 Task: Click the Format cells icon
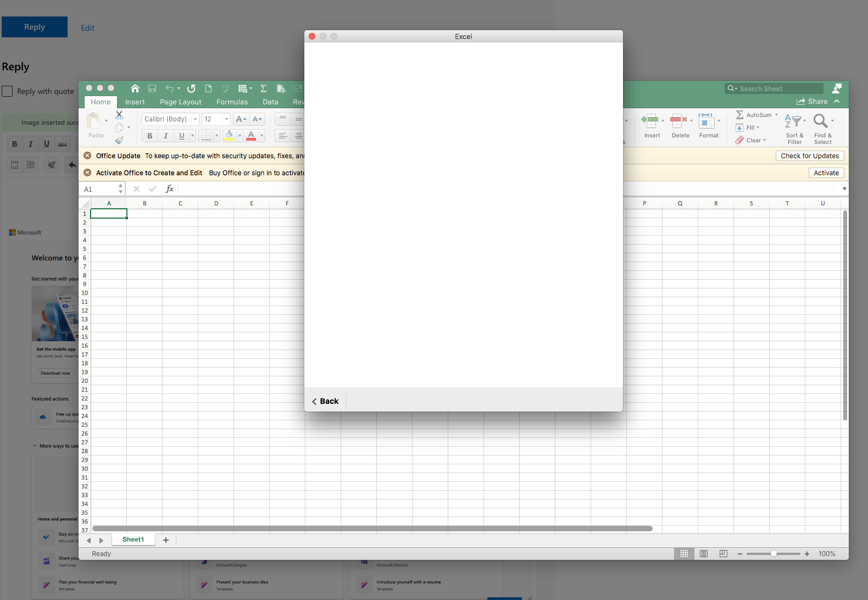coord(706,120)
